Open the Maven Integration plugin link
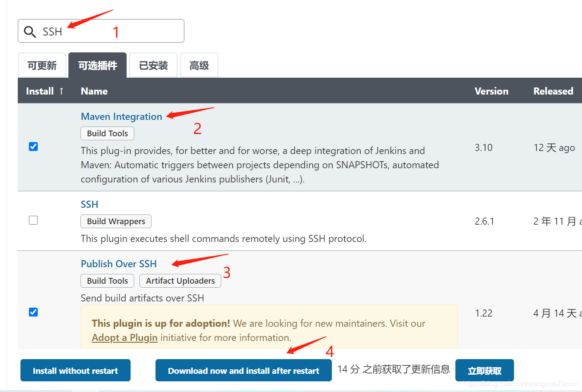 [x=121, y=116]
